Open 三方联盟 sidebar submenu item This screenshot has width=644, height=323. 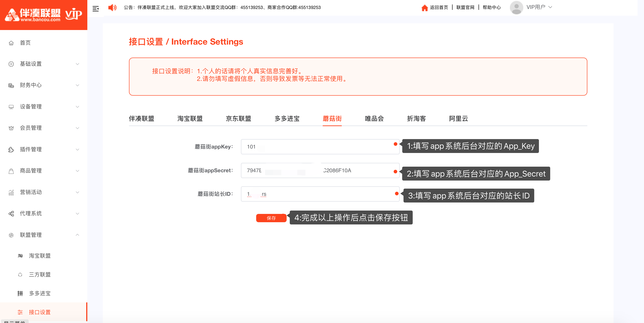click(40, 274)
